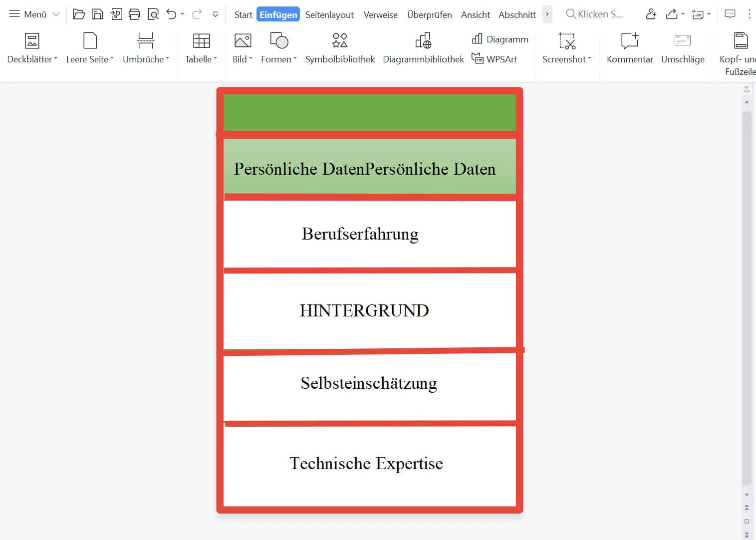Switch to the Start tab
The width and height of the screenshot is (756, 540).
pyautogui.click(x=243, y=14)
